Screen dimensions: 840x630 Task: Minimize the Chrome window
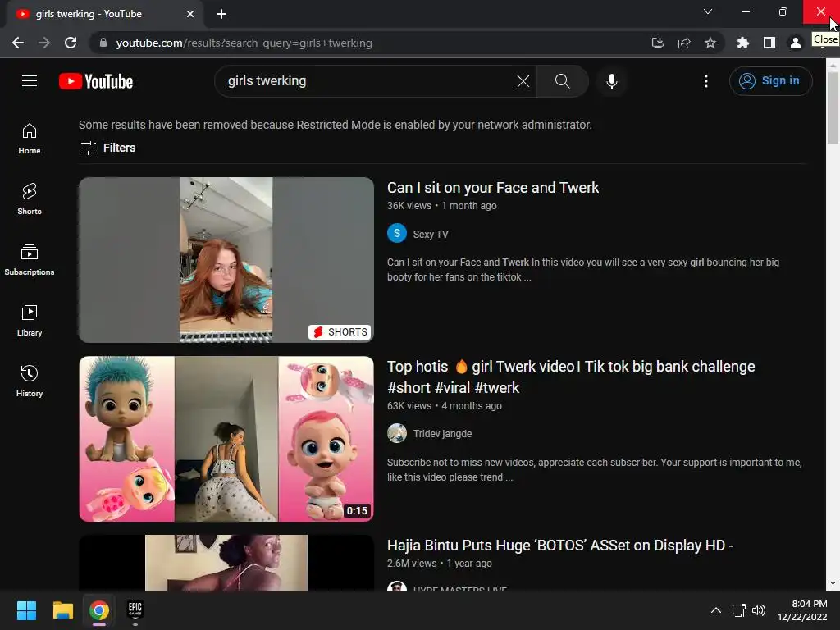pyautogui.click(x=745, y=11)
